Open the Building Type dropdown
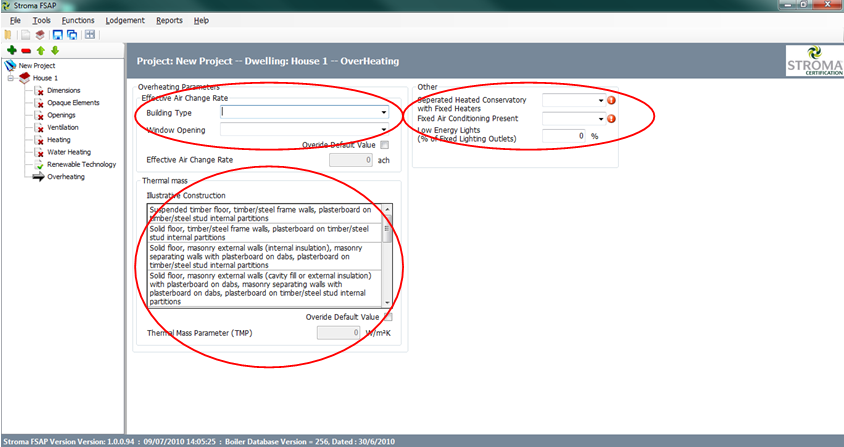The width and height of the screenshot is (844, 447). 384,113
